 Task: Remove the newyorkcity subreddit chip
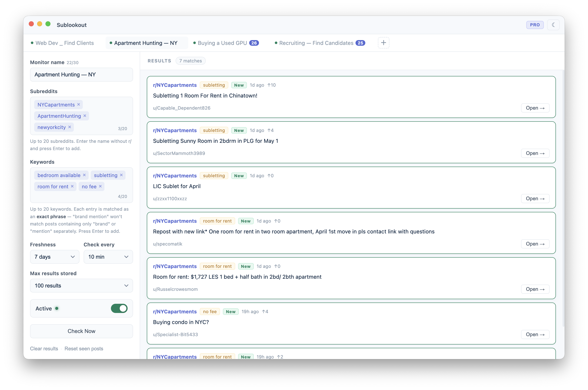(70, 127)
